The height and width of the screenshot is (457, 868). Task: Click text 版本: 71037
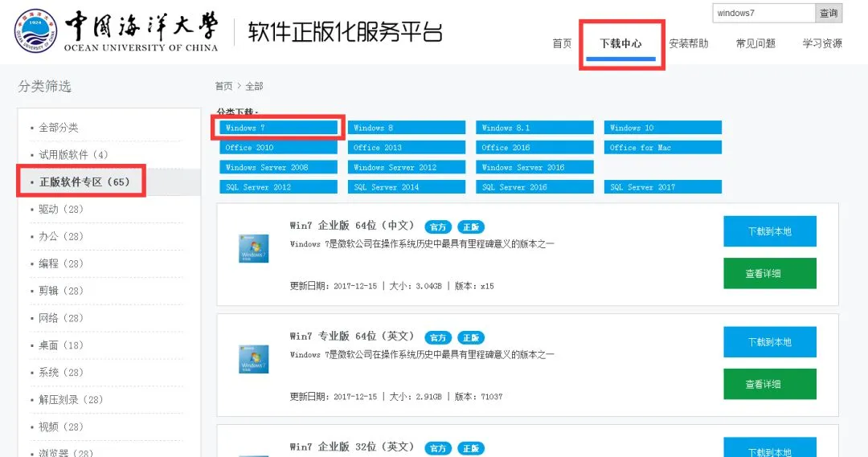pos(478,397)
